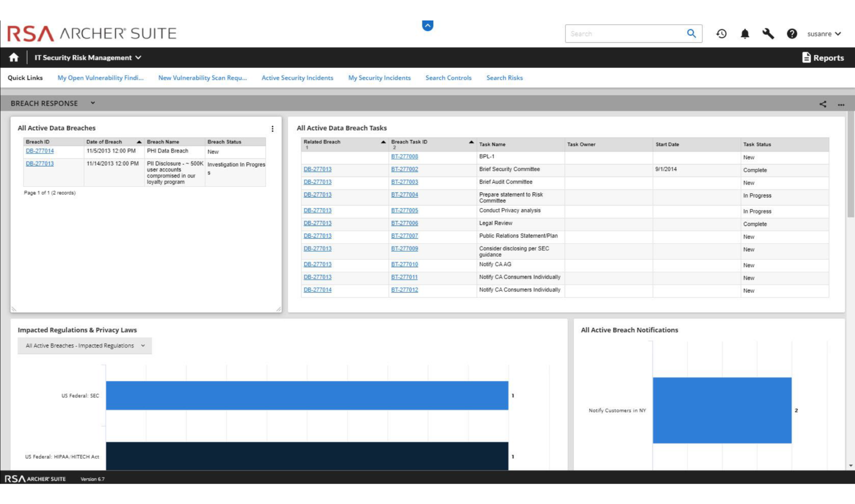Open Help via the question mark icon

792,33
